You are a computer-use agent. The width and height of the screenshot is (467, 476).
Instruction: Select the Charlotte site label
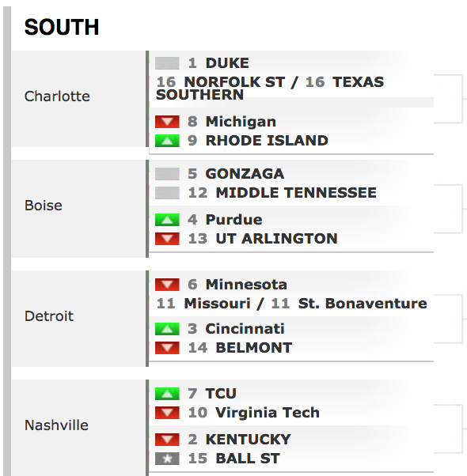click(57, 96)
